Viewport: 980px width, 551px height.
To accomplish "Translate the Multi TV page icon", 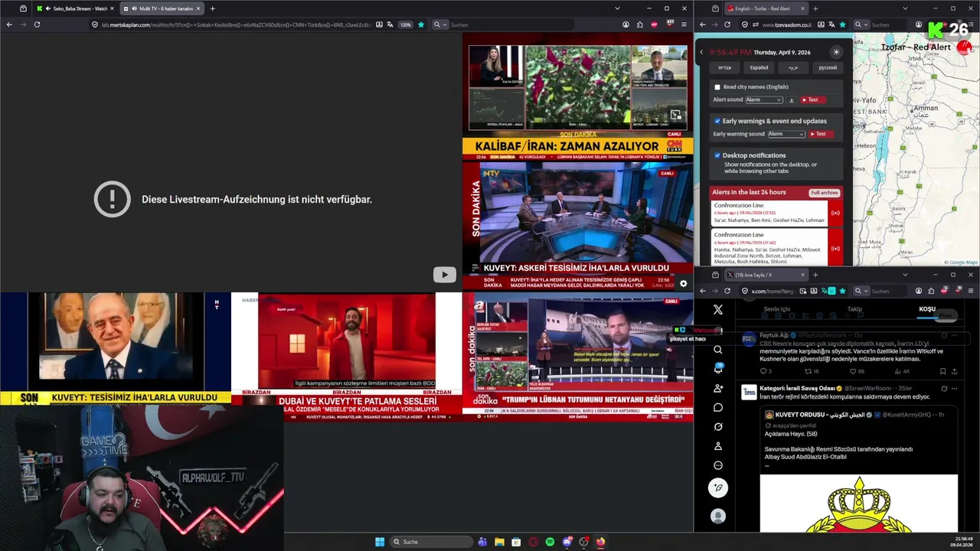I will (x=390, y=24).
